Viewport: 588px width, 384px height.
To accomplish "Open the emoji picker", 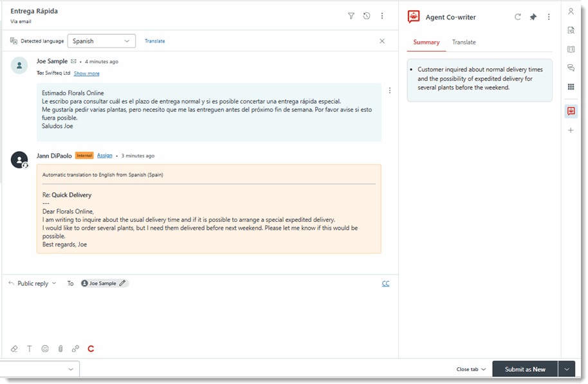I will point(45,349).
